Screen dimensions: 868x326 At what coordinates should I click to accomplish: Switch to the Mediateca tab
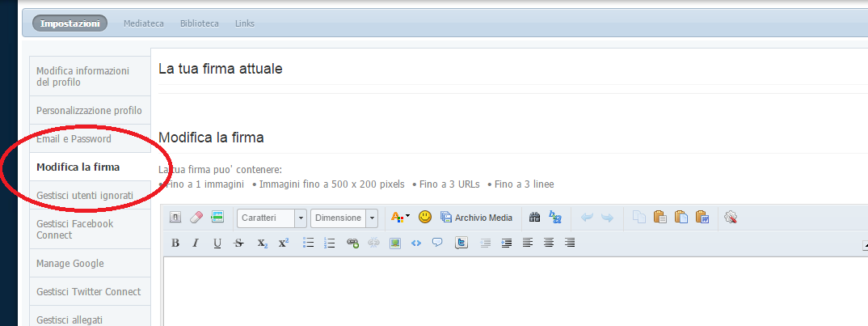(x=143, y=23)
